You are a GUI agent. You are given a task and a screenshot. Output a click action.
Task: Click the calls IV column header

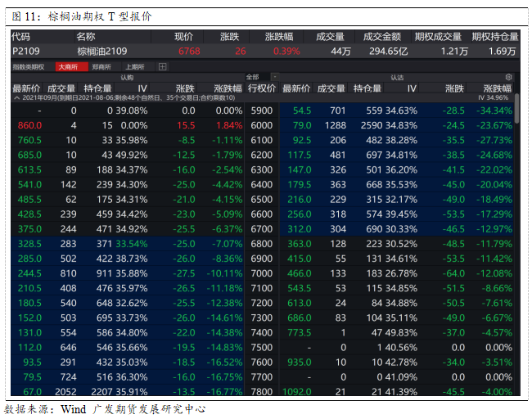pos(142,88)
